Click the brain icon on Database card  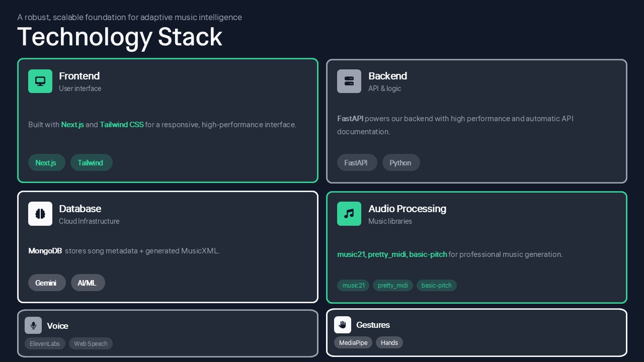[x=40, y=214]
